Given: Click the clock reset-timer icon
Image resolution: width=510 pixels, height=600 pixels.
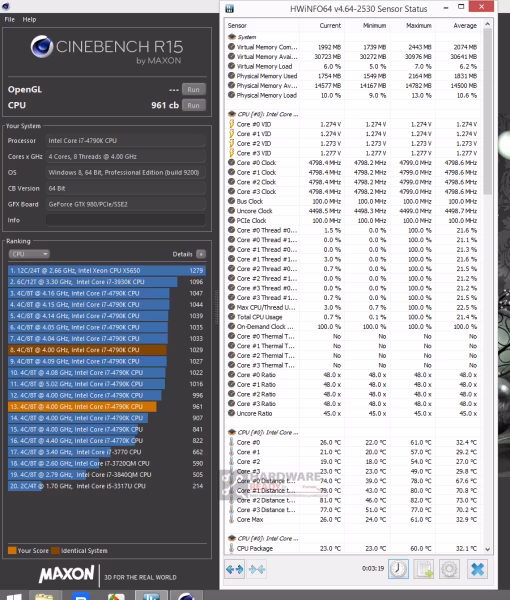Looking at the screenshot, I should pos(398,569).
